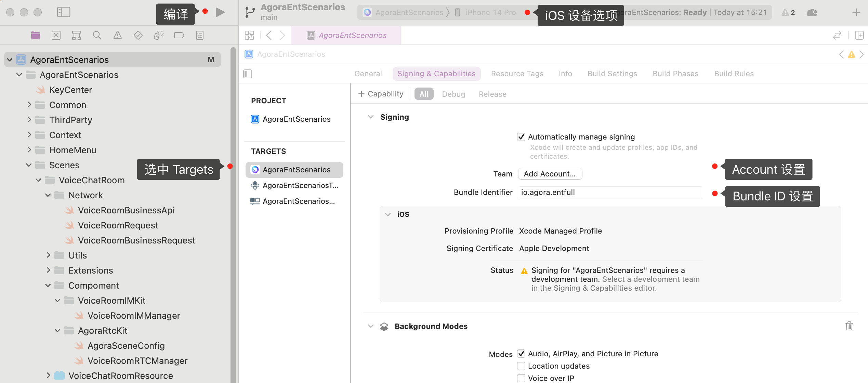The image size is (868, 383).
Task: Open the find navigator magnifier icon
Action: coord(97,35)
